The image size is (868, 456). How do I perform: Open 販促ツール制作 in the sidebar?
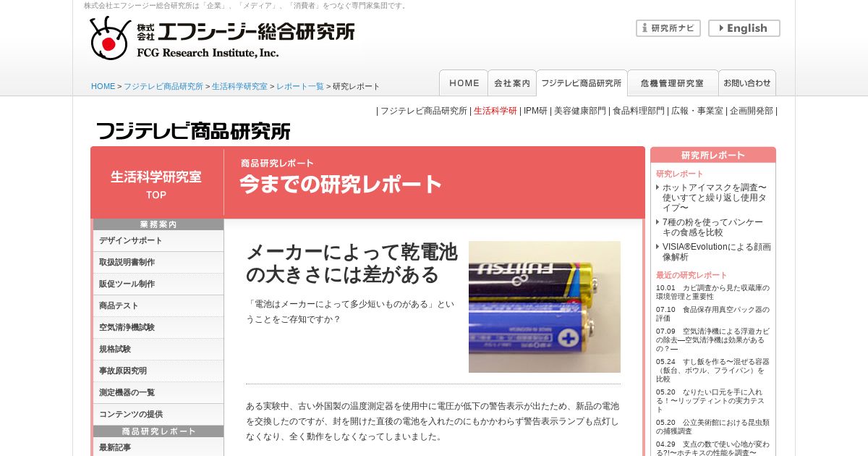point(158,284)
